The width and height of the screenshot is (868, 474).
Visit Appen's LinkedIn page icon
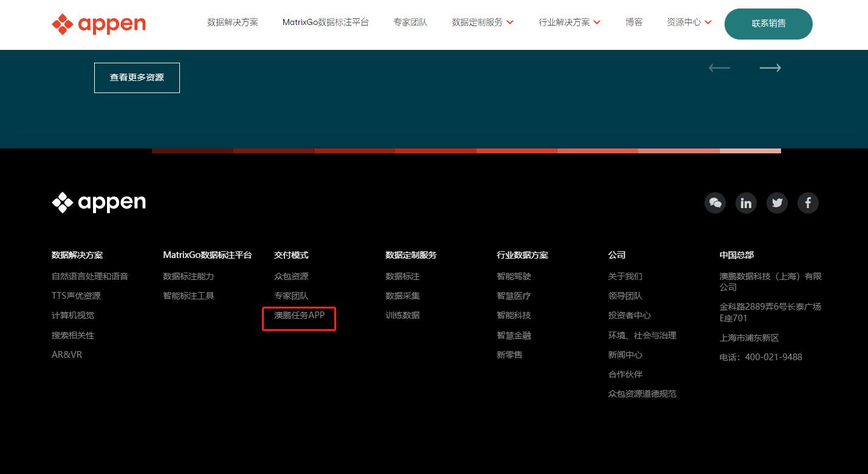coord(746,203)
